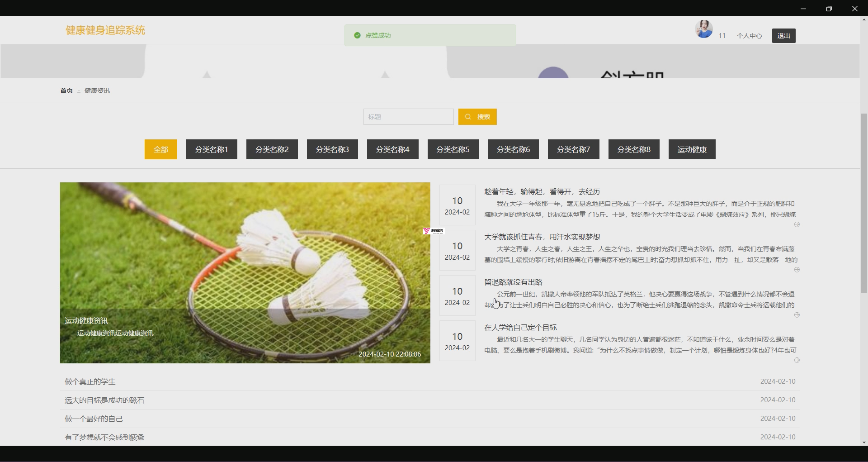Select the 分类名称6 category
The height and width of the screenshot is (462, 868).
pyautogui.click(x=513, y=149)
